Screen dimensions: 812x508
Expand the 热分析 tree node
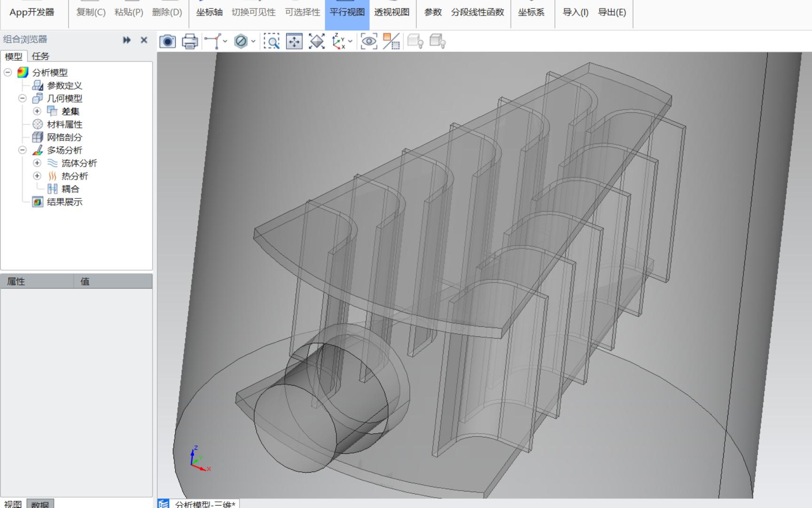click(37, 176)
